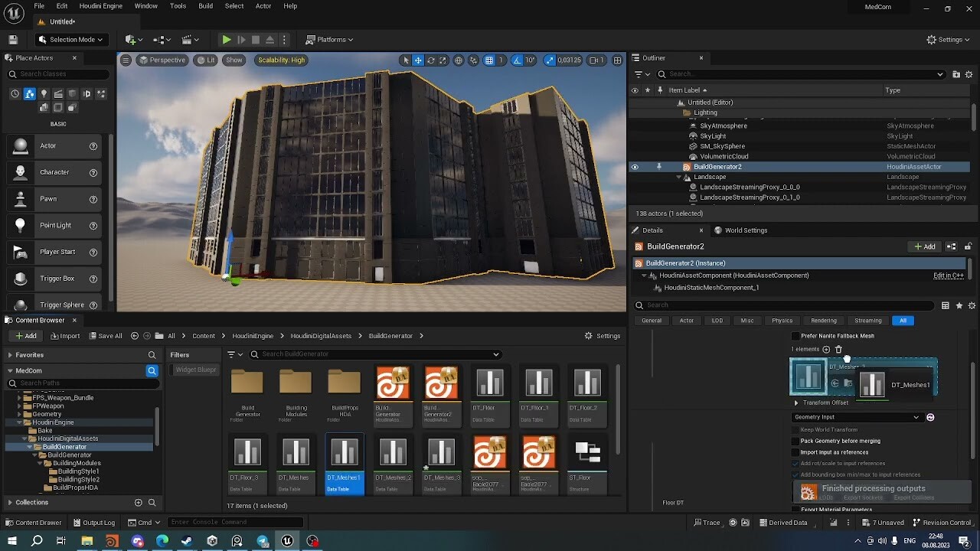The image size is (980, 551).
Task: Open the Perspective view dropdown
Action: tap(162, 60)
